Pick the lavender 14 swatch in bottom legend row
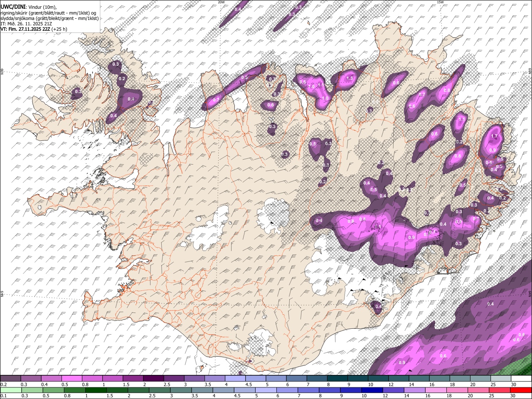This screenshot has height=399, width=532. pyautogui.click(x=415, y=390)
